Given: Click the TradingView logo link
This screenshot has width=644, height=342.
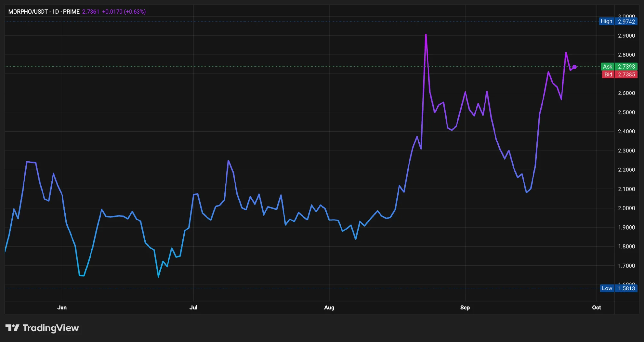Looking at the screenshot, I should click(42, 328).
